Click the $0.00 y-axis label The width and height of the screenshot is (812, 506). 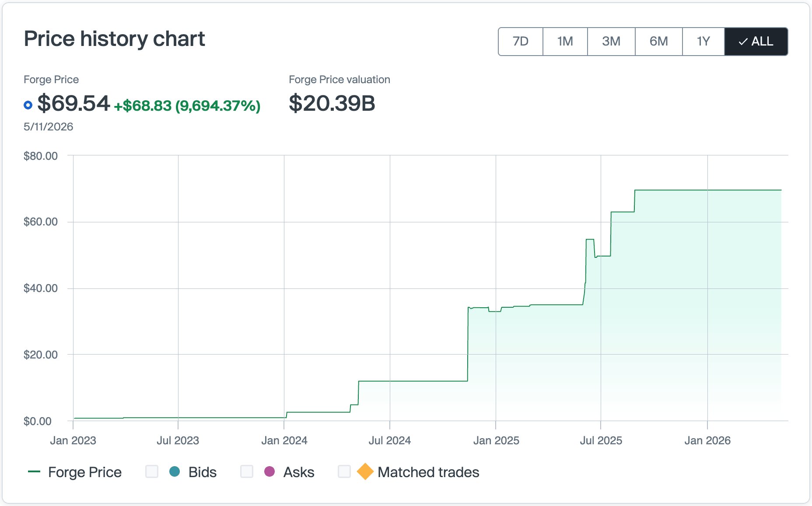click(x=38, y=421)
